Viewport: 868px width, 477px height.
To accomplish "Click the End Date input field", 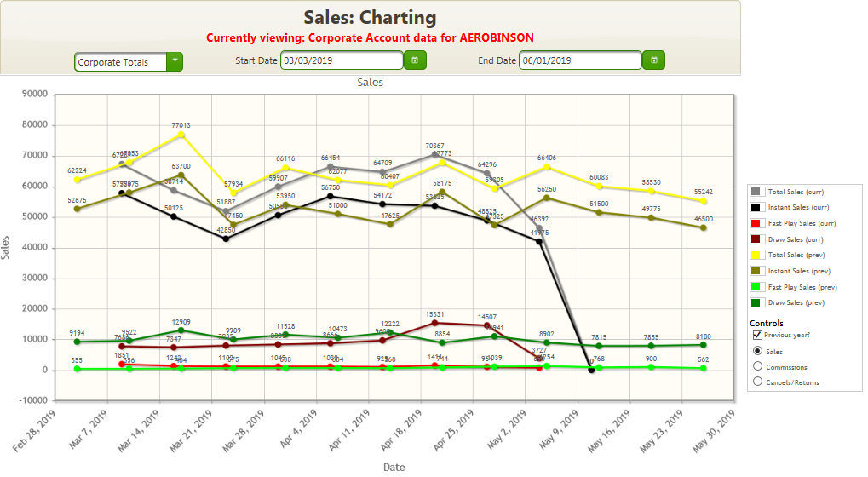I will tap(579, 60).
